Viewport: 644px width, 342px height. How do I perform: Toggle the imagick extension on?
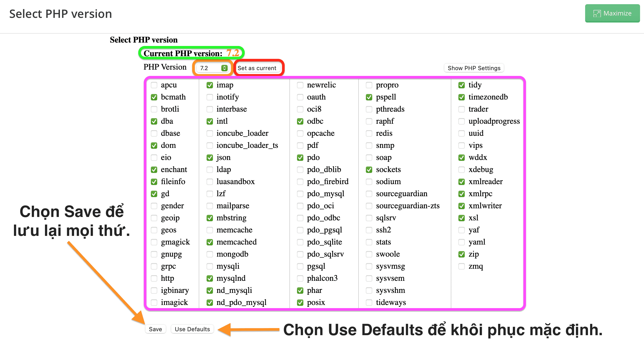coord(154,302)
